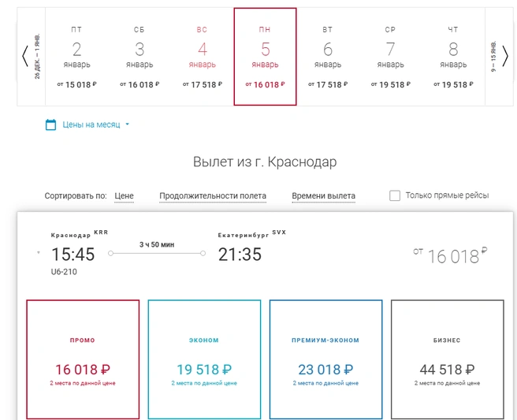This screenshot has height=420, width=517.
Task: Select Monday 5 January date
Action: click(265, 57)
